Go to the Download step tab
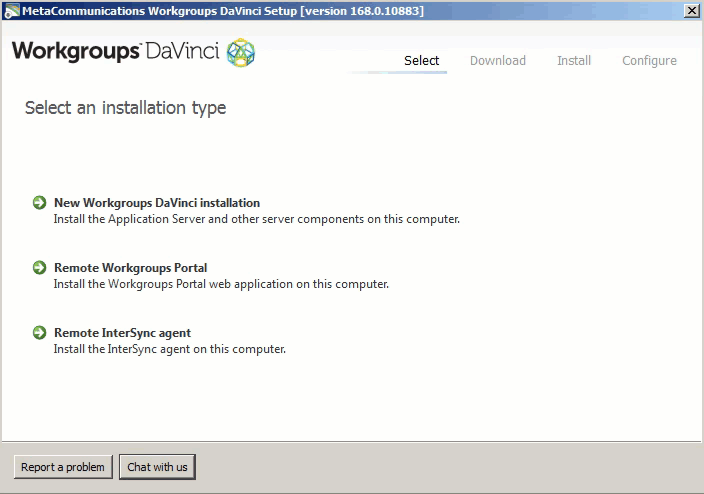The width and height of the screenshot is (704, 494). pyautogui.click(x=497, y=61)
